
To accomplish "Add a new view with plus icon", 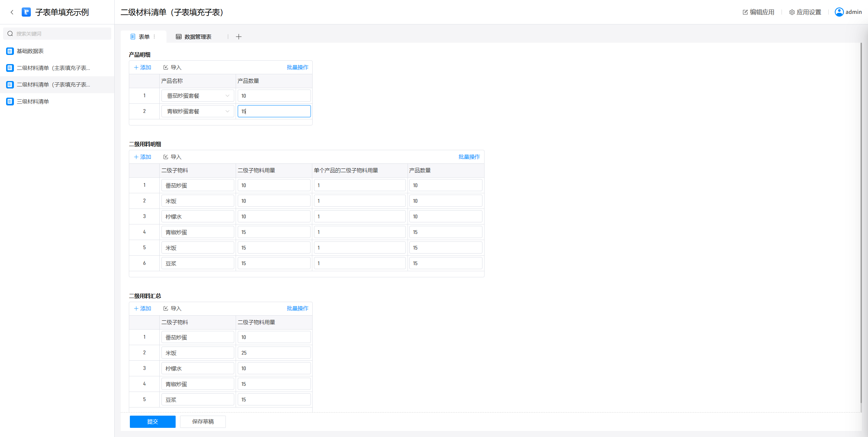I will (x=239, y=37).
